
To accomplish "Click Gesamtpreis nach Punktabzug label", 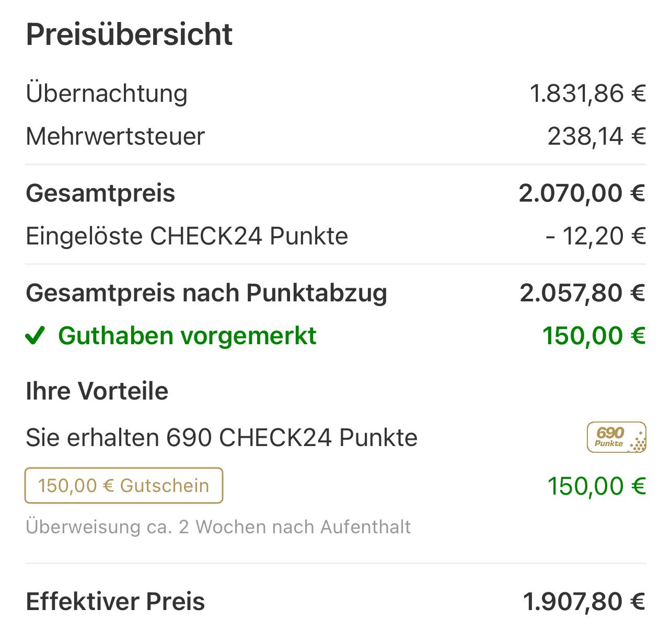I will 206,293.
